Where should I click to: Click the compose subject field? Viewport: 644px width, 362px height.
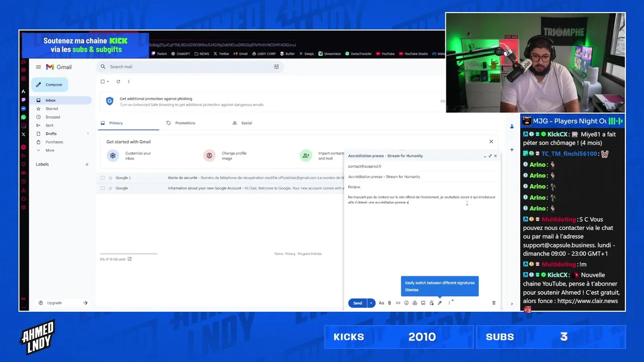[422, 177]
